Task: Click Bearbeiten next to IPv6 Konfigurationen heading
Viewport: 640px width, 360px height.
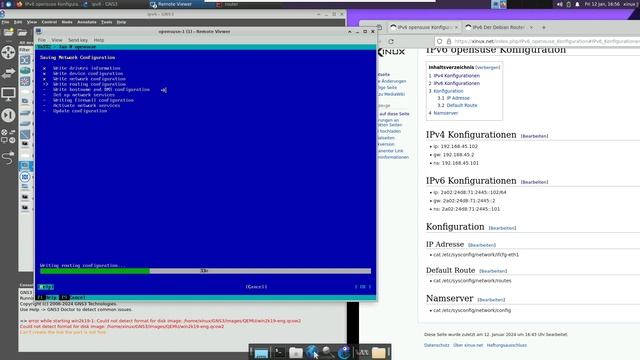Action: [534, 182]
